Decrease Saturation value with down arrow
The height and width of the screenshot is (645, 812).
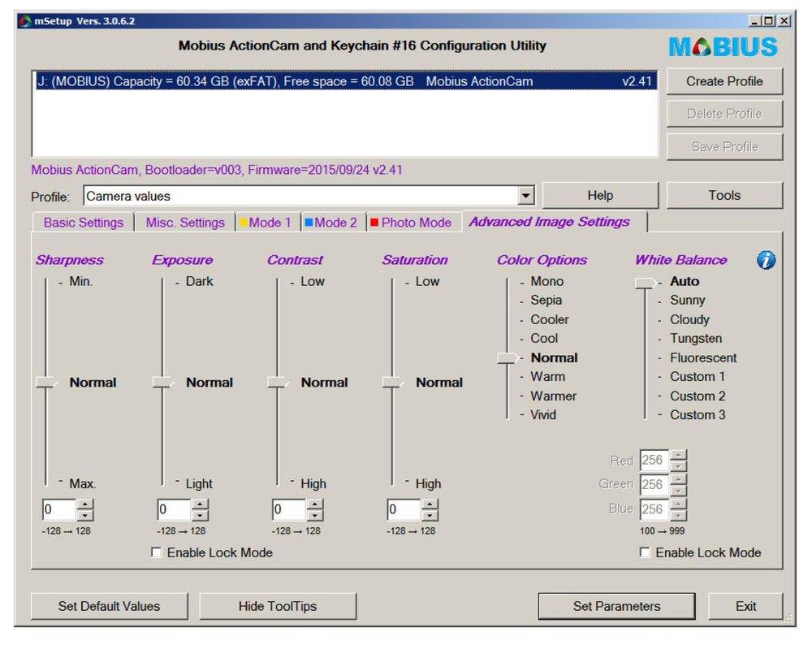point(430,515)
